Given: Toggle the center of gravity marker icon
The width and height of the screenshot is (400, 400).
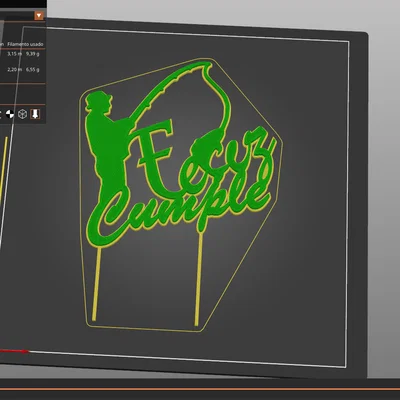Looking at the screenshot, I should (x=10, y=114).
